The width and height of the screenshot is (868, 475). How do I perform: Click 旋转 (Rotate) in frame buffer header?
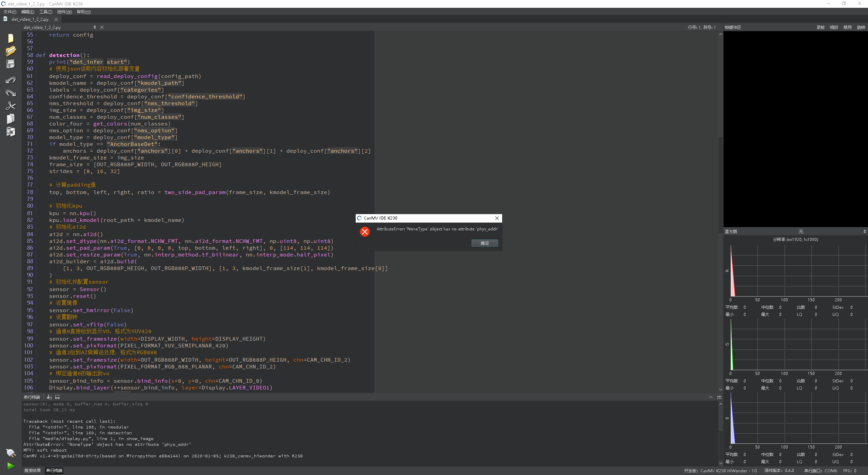pos(861,27)
